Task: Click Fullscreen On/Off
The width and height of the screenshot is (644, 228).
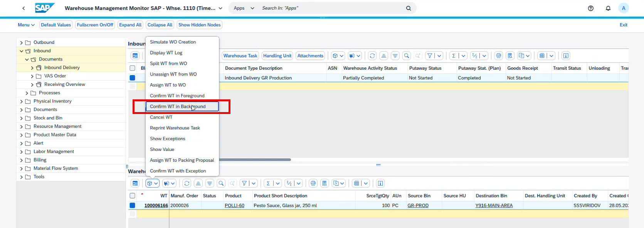Action: (95, 25)
